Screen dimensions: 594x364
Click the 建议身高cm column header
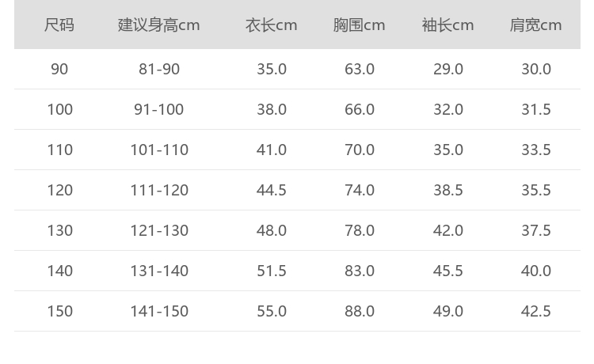[159, 25]
